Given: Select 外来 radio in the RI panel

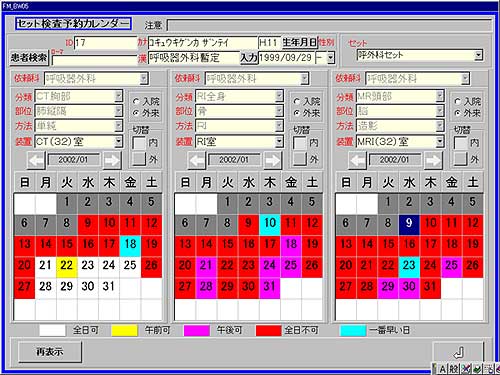Looking at the screenshot, I should pos(297,113).
